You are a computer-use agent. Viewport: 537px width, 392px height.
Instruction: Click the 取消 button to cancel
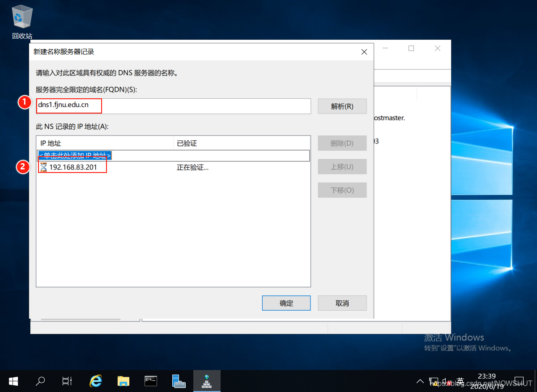coord(342,303)
